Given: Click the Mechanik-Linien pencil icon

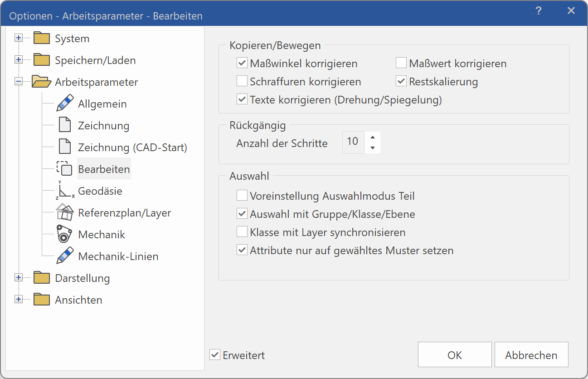Looking at the screenshot, I should (64, 256).
